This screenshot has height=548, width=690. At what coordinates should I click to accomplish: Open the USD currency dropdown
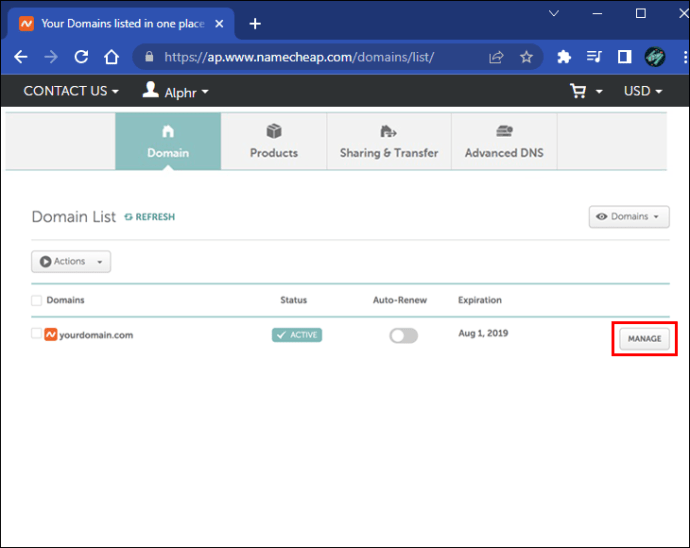point(643,91)
